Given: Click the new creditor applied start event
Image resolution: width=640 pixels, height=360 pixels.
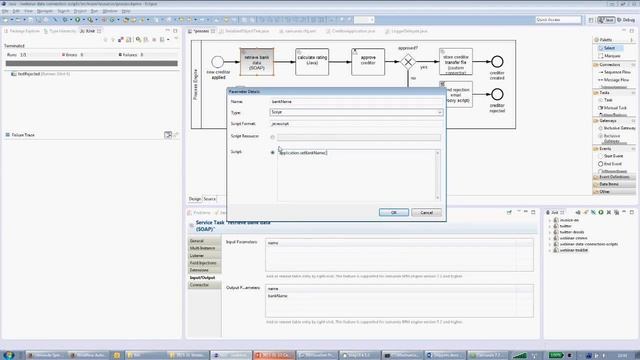Looking at the screenshot, I should pyautogui.click(x=218, y=62).
